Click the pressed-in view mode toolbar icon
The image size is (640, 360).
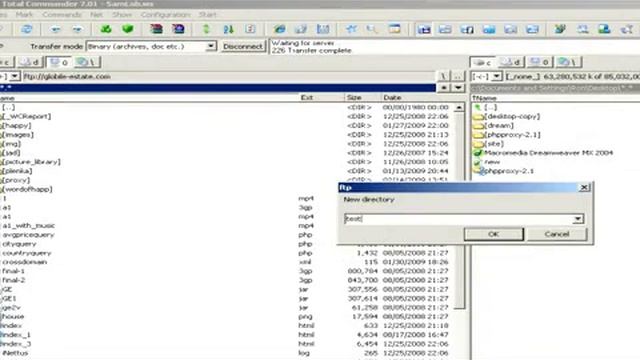tap(424, 29)
